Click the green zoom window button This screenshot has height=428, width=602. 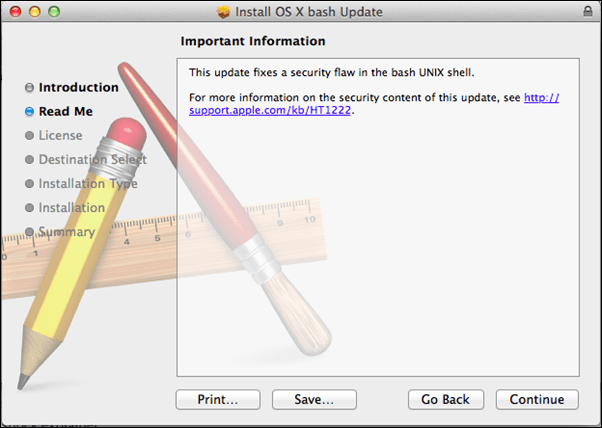coord(54,12)
